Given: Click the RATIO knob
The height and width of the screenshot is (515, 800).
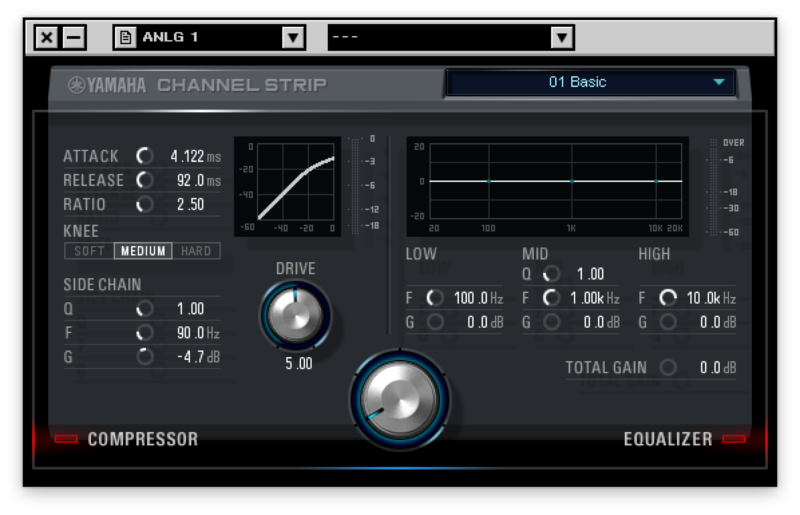Looking at the screenshot, I should pyautogui.click(x=145, y=204).
